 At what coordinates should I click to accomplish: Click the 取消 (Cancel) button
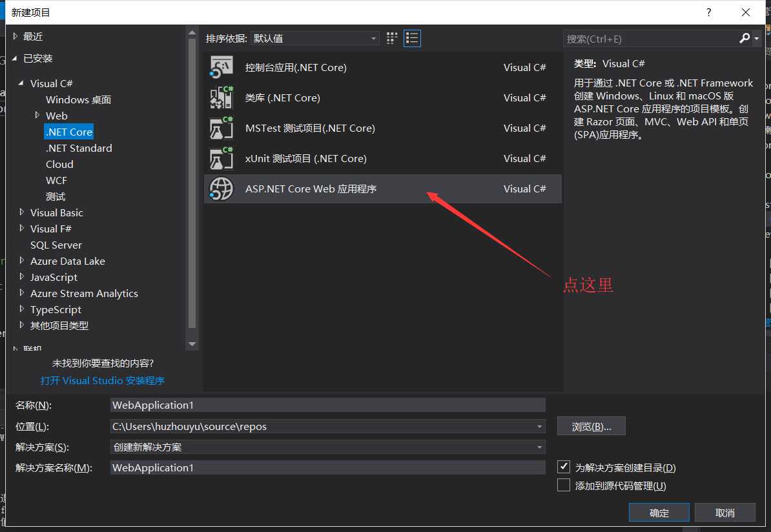(725, 513)
